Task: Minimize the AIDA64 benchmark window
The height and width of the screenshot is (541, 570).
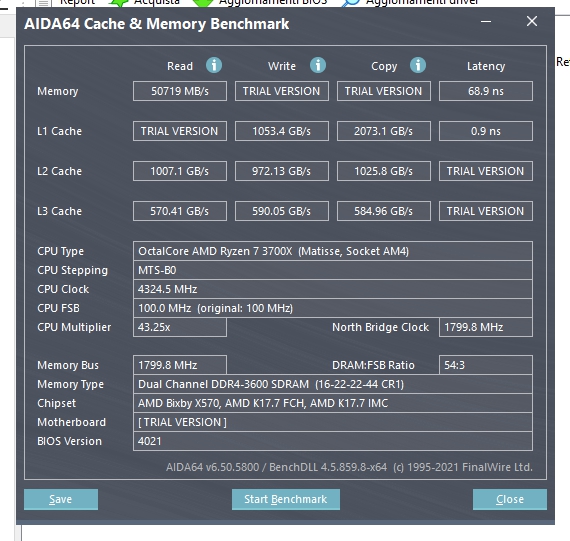Action: click(486, 21)
